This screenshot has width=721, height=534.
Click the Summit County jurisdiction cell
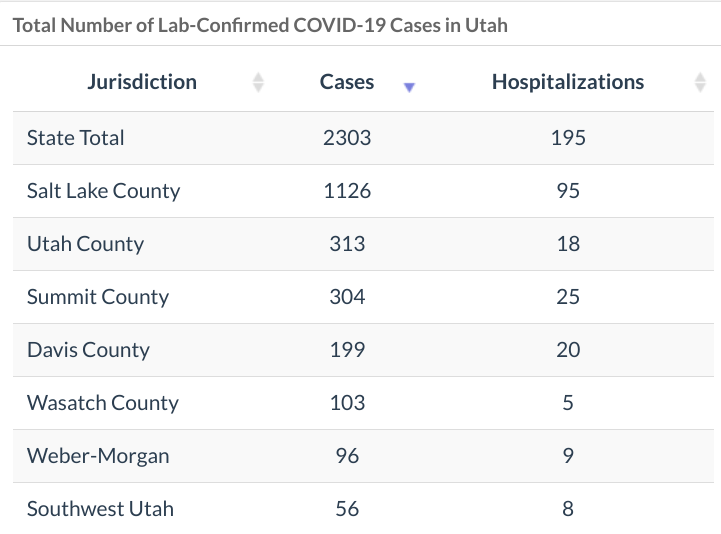(x=97, y=297)
